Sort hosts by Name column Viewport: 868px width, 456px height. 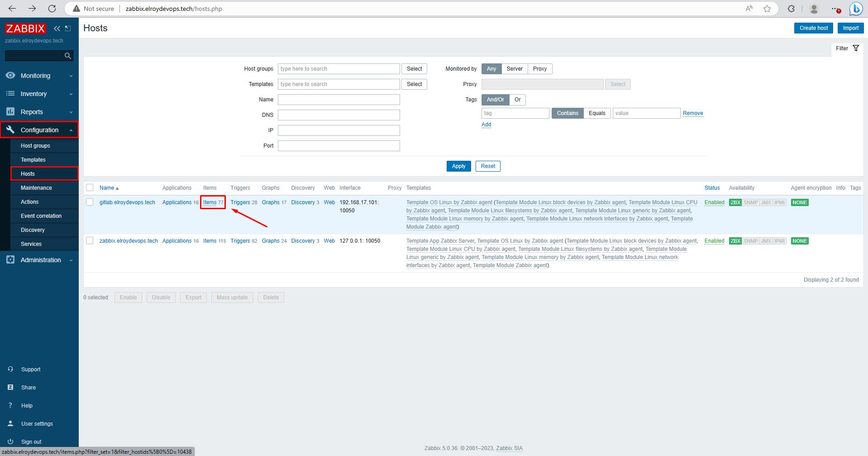coord(109,188)
